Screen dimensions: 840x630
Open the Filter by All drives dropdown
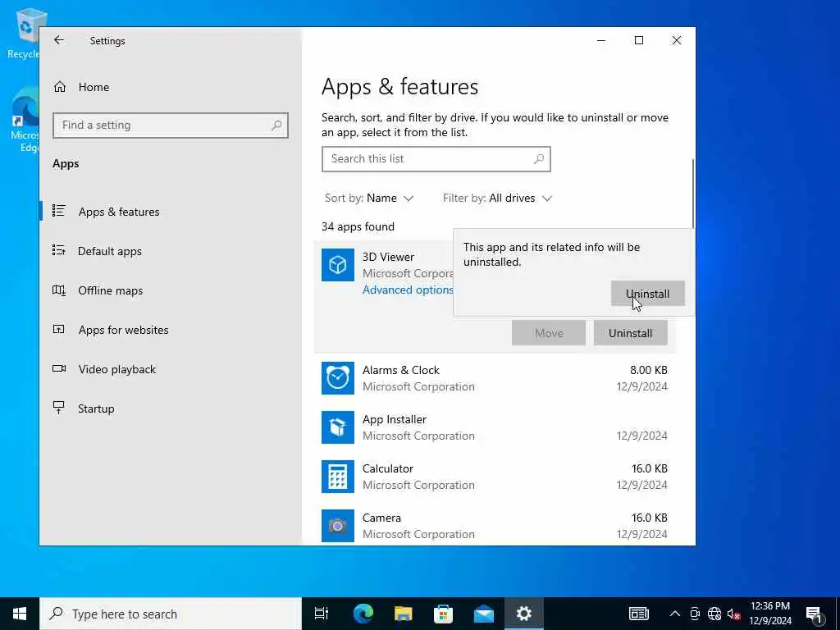(497, 199)
